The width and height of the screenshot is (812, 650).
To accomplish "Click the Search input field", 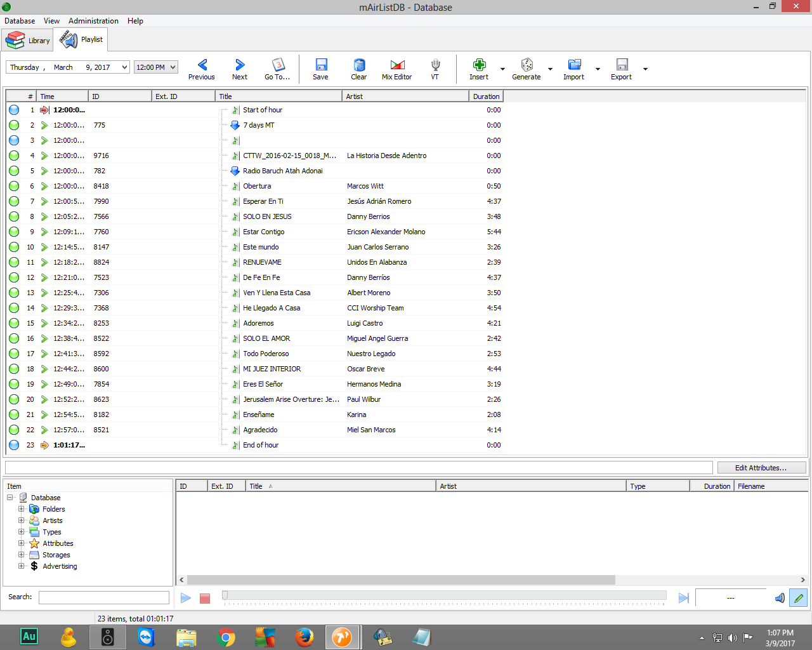I will [104, 597].
